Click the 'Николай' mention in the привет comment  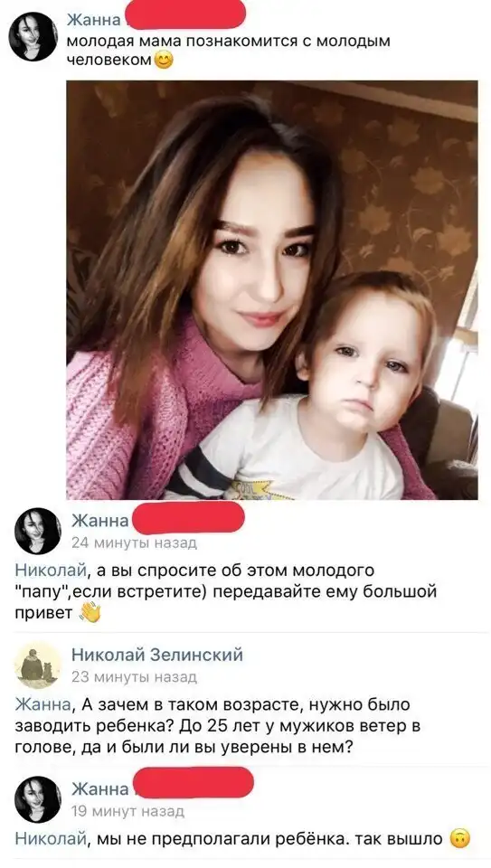pyautogui.click(x=51, y=570)
